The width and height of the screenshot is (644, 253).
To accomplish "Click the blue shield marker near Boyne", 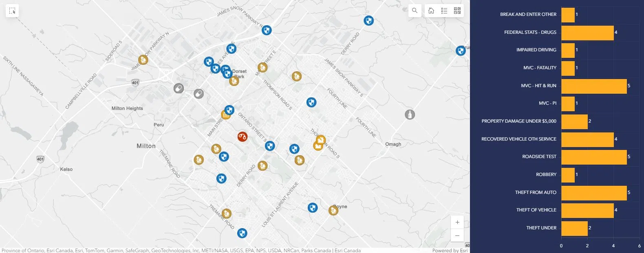I will [313, 208].
